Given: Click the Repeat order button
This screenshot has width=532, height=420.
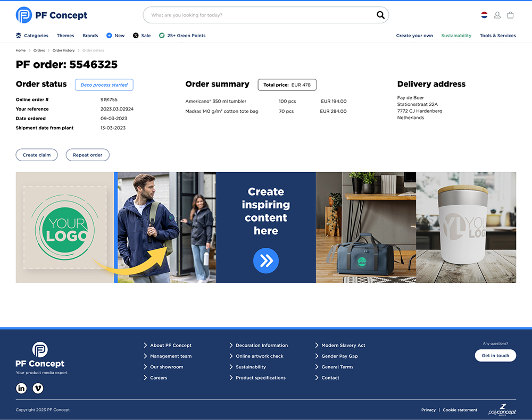Looking at the screenshot, I should coord(88,155).
